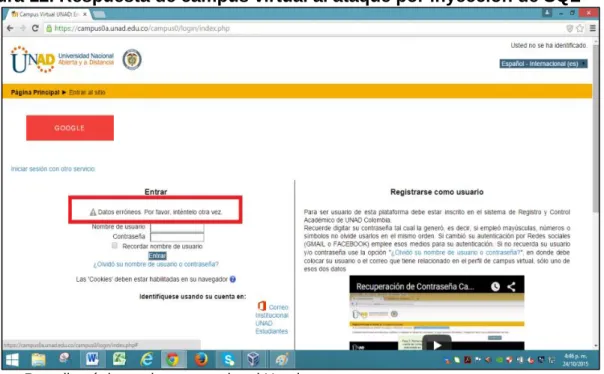Open Excel from the taskbar
This screenshot has width=604, height=374.
click(x=119, y=360)
